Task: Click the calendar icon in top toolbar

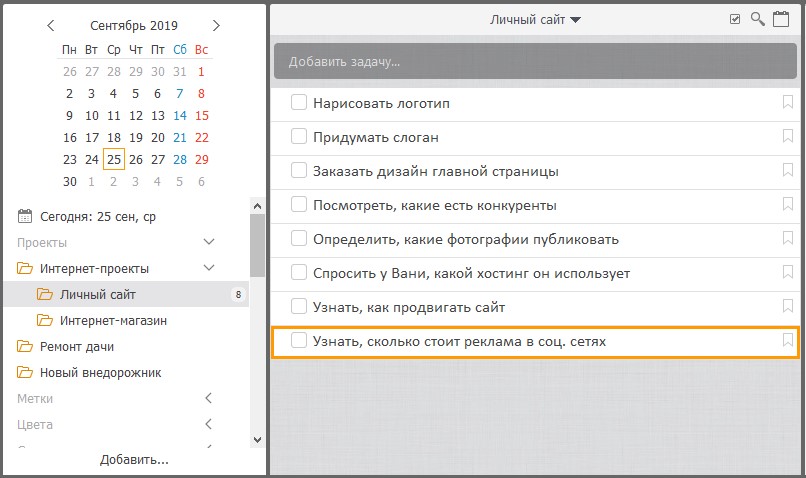Action: [781, 19]
